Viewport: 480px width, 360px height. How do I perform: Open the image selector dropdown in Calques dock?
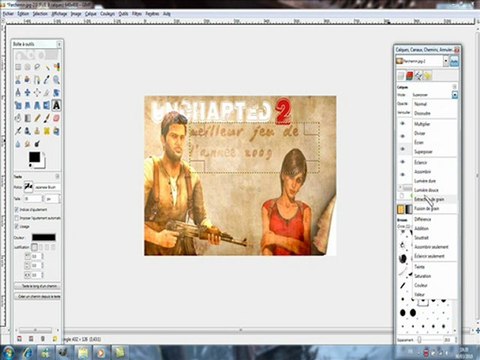(x=446, y=61)
